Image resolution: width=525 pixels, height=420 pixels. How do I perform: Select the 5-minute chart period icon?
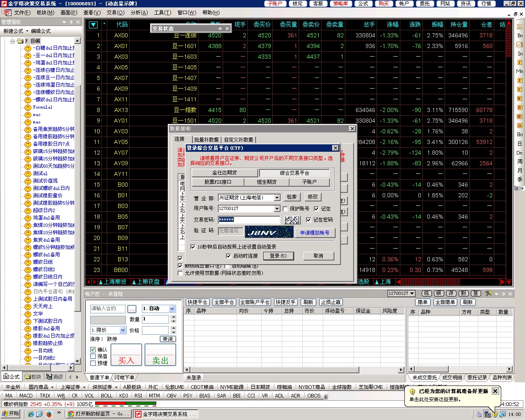coord(519,89)
